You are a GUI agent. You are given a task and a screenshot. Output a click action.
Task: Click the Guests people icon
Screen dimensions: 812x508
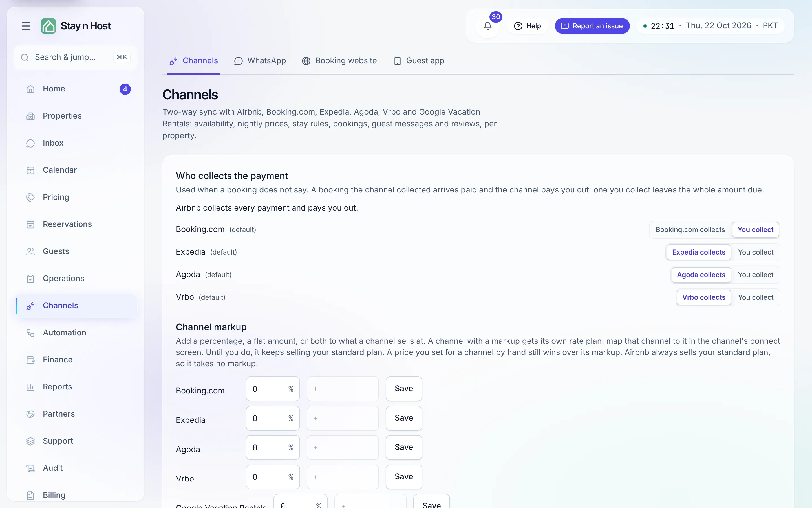pyautogui.click(x=30, y=251)
